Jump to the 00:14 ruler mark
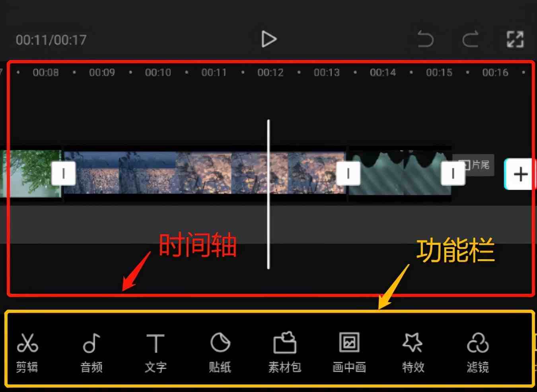537x392 pixels. click(383, 72)
